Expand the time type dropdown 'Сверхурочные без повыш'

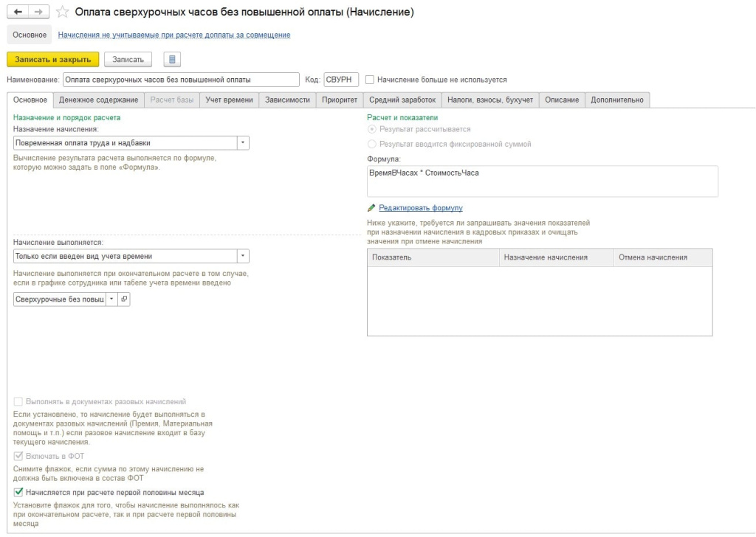click(111, 299)
